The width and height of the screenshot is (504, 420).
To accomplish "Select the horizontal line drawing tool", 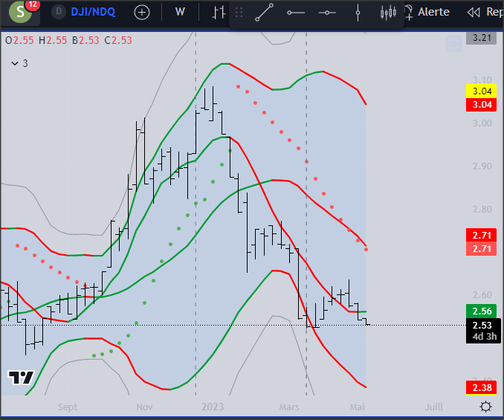I will [x=327, y=13].
